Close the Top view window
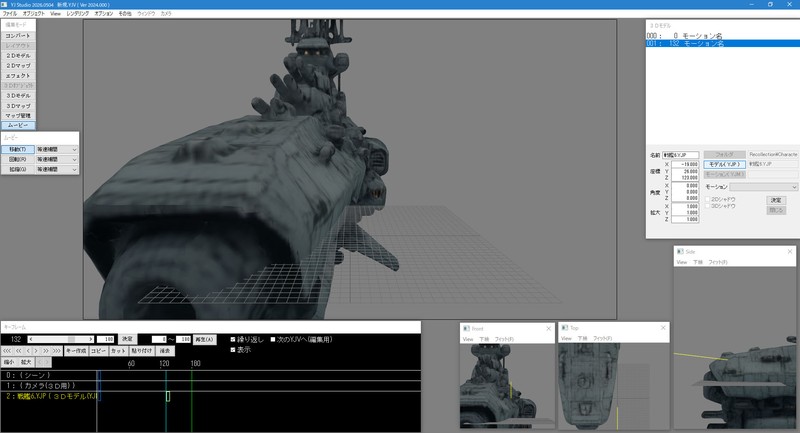The height and width of the screenshot is (433, 800). tap(663, 327)
